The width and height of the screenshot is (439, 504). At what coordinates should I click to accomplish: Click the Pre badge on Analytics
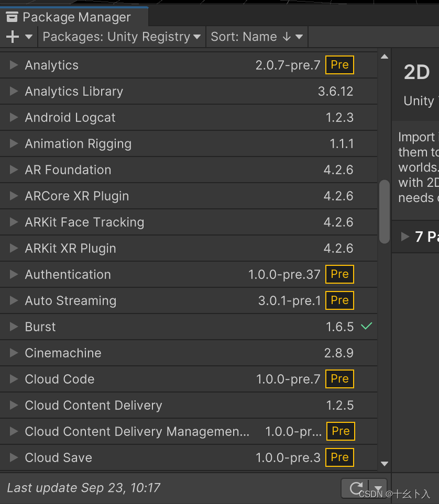tap(339, 65)
